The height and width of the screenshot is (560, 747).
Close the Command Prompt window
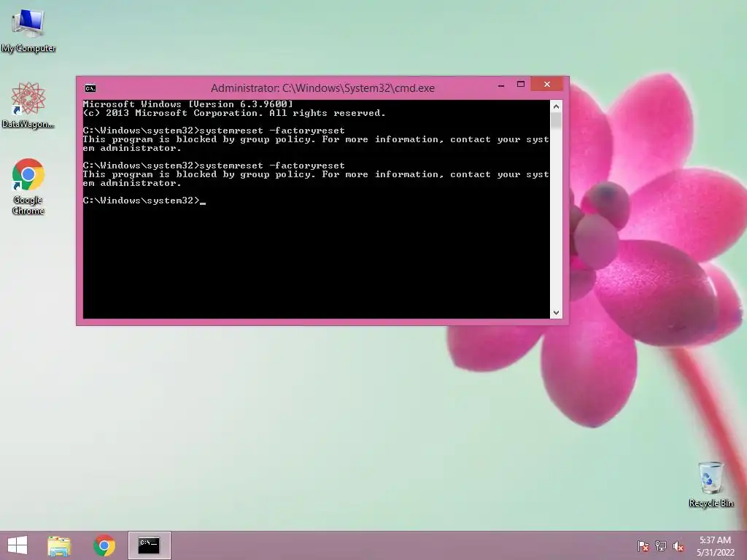[x=547, y=85]
